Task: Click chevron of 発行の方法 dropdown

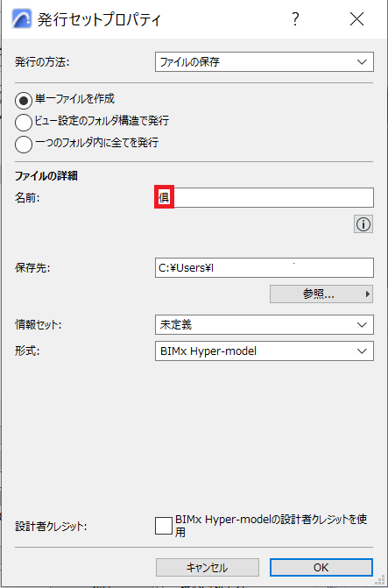Action: pos(362,62)
